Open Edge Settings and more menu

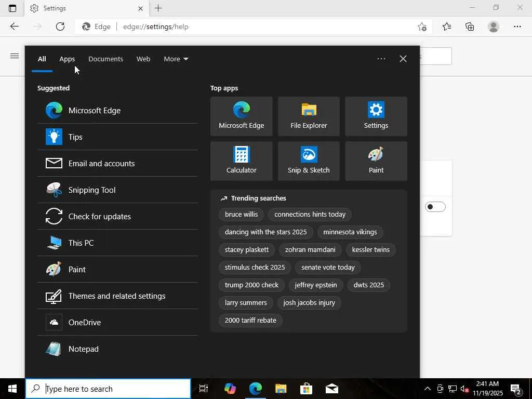point(517,26)
